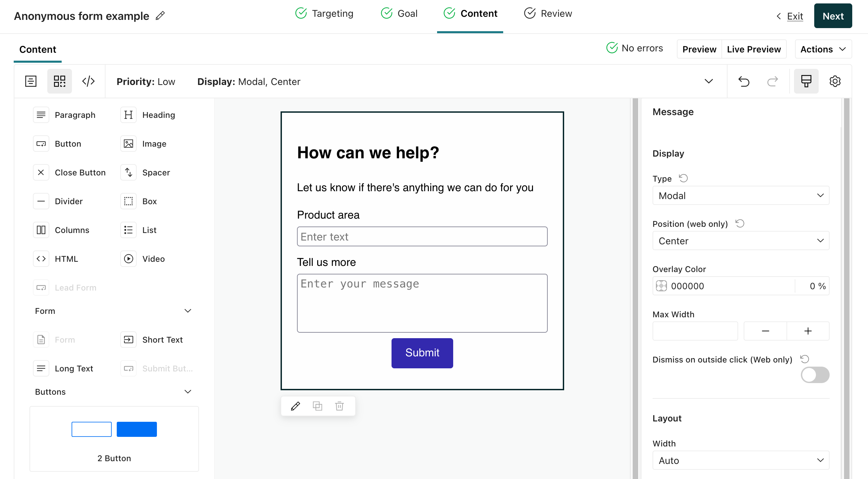
Task: Add a Short Text field block
Action: point(152,340)
